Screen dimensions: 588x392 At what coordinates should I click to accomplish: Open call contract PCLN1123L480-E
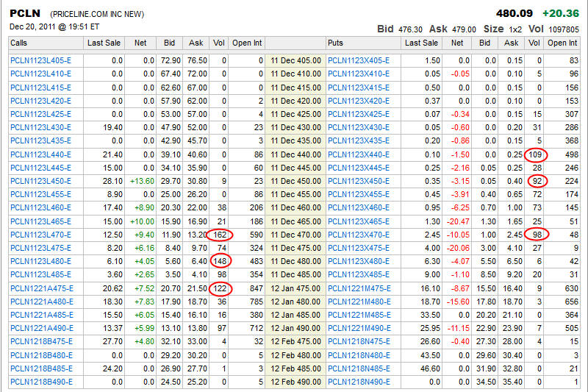click(x=40, y=261)
